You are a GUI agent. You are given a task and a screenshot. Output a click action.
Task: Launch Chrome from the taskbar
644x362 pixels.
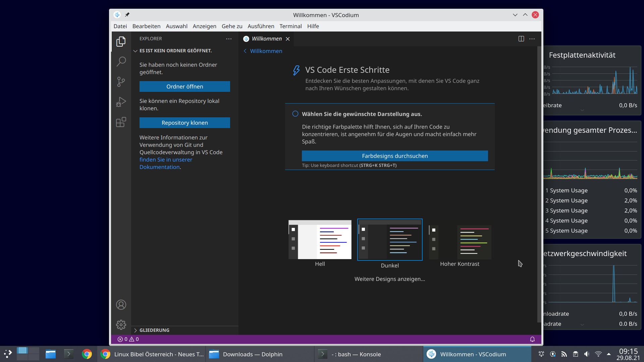pyautogui.click(x=87, y=354)
